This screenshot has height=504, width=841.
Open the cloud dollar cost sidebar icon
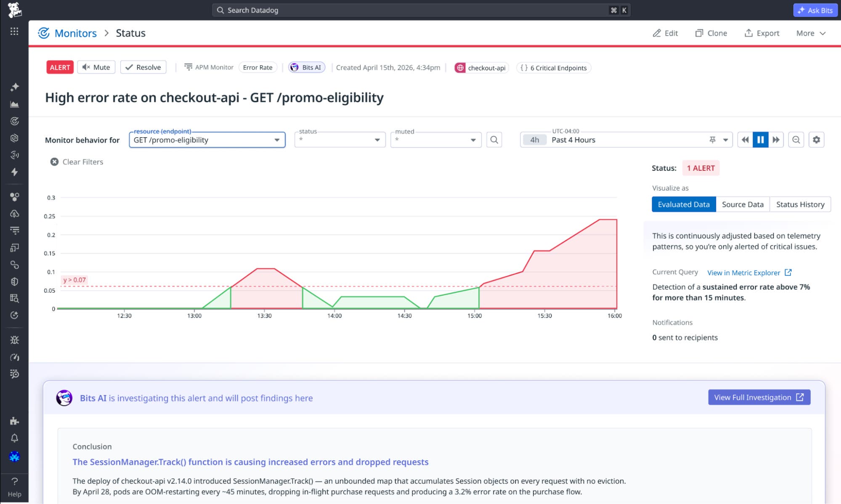[x=14, y=214]
